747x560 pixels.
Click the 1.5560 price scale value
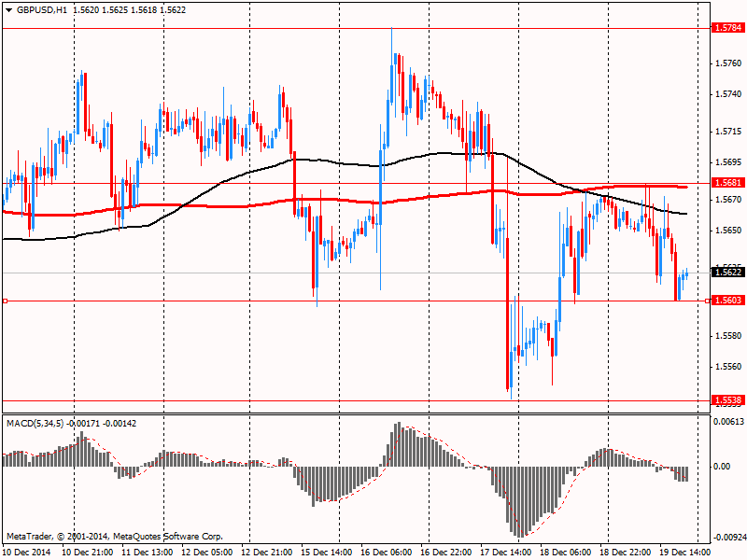coord(729,367)
